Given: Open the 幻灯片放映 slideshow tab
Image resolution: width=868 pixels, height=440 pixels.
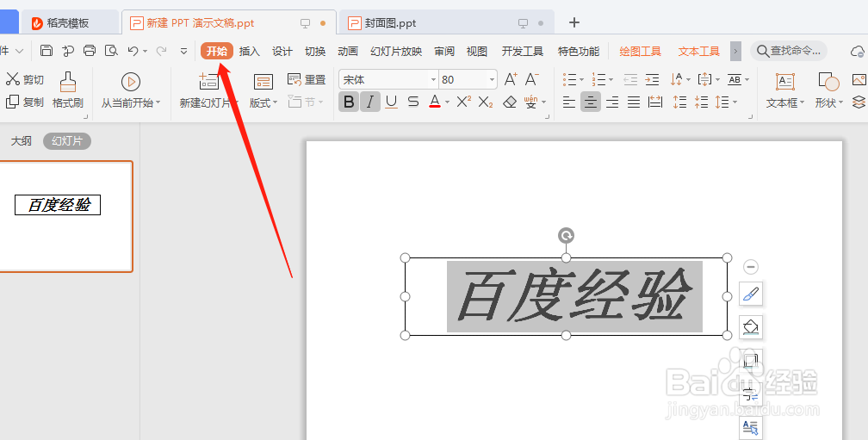Looking at the screenshot, I should click(396, 52).
